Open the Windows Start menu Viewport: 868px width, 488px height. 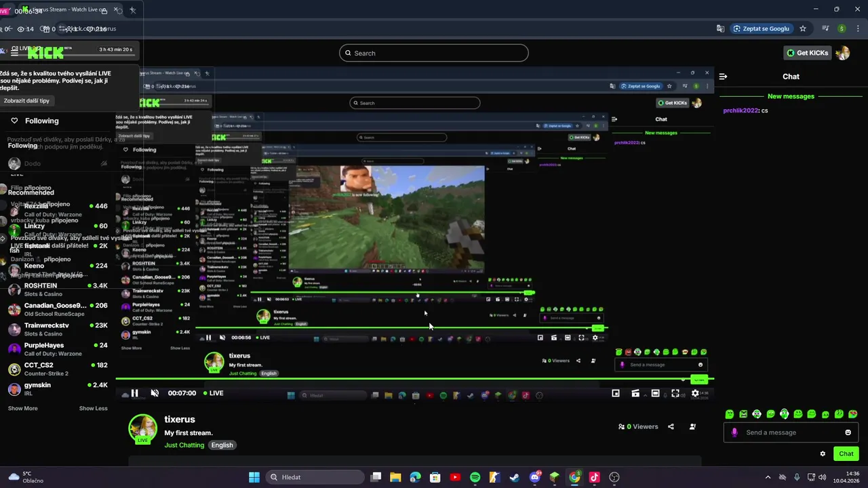pos(254,477)
